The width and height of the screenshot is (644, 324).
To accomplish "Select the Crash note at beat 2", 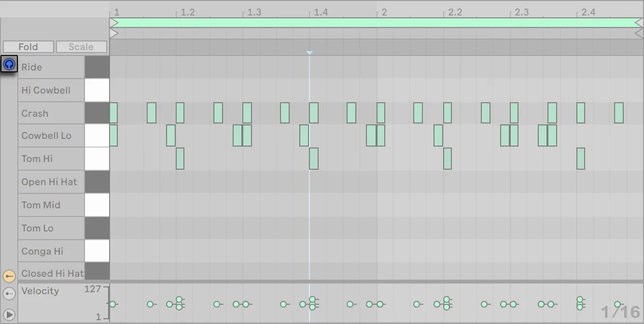I will [x=381, y=113].
